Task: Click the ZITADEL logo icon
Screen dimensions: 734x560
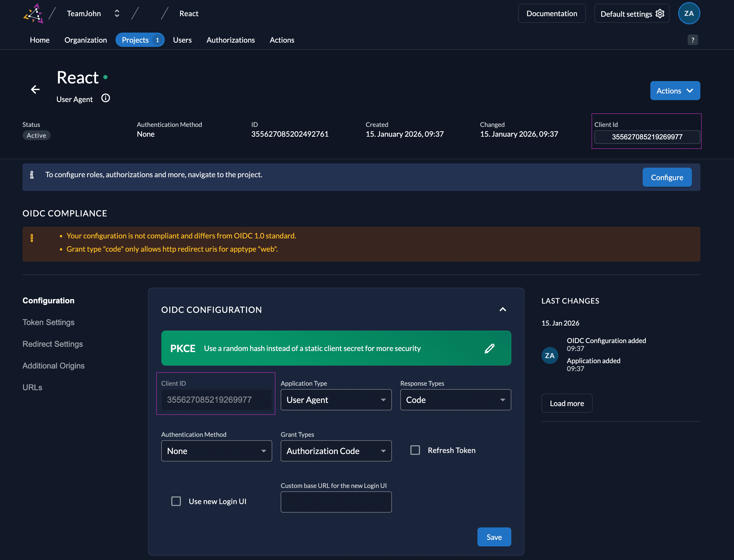Action: click(33, 14)
